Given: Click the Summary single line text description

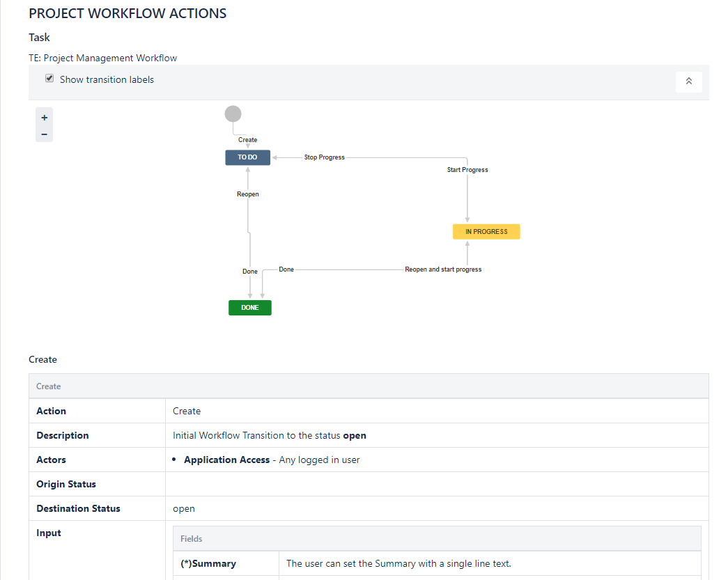Looking at the screenshot, I should [x=398, y=563].
